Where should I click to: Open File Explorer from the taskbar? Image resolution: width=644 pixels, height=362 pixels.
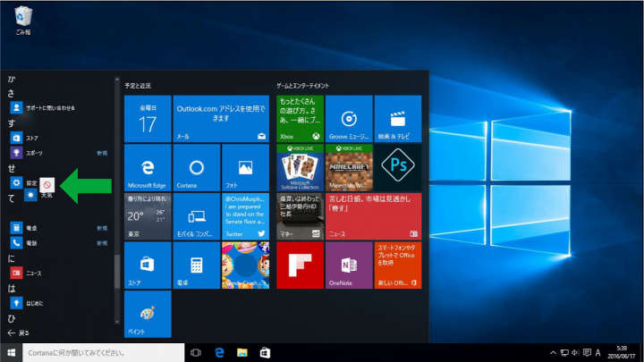tap(242, 352)
